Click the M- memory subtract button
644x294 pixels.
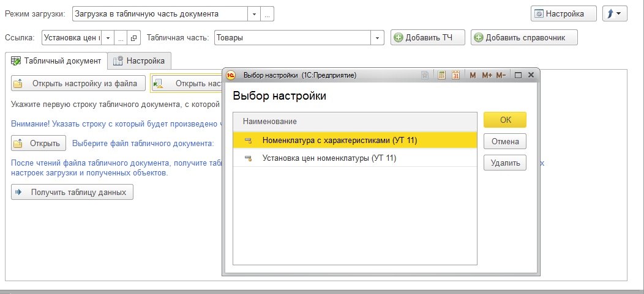[x=501, y=75]
